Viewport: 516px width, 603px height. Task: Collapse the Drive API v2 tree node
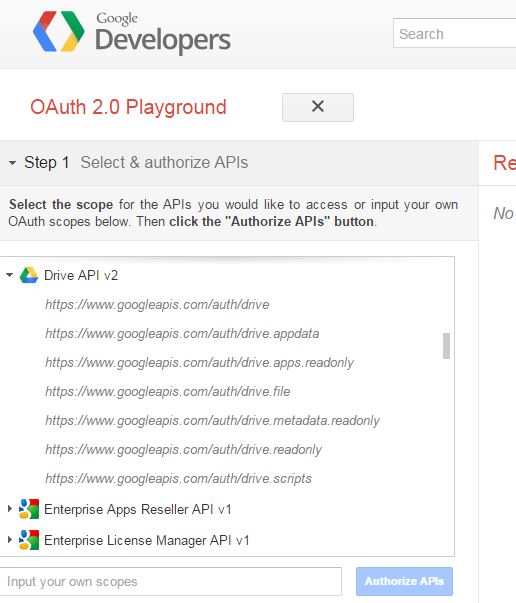[x=10, y=275]
